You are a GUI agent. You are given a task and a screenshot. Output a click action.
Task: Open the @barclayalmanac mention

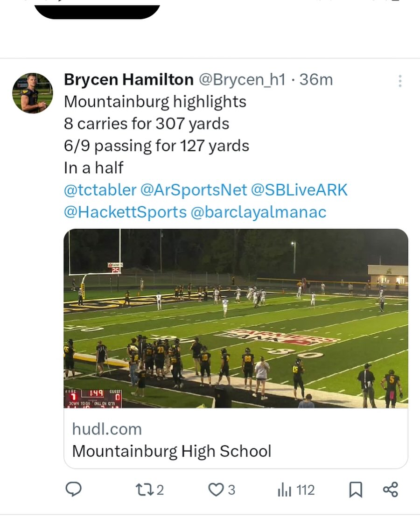click(x=259, y=212)
